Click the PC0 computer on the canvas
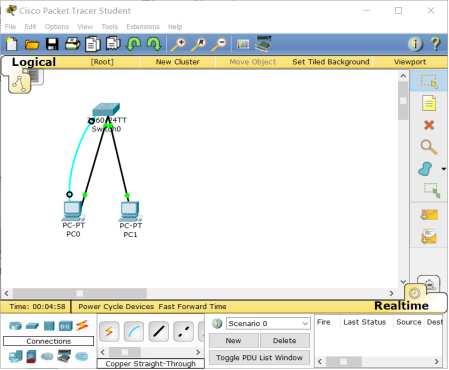This screenshot has height=370, width=449. (x=72, y=211)
